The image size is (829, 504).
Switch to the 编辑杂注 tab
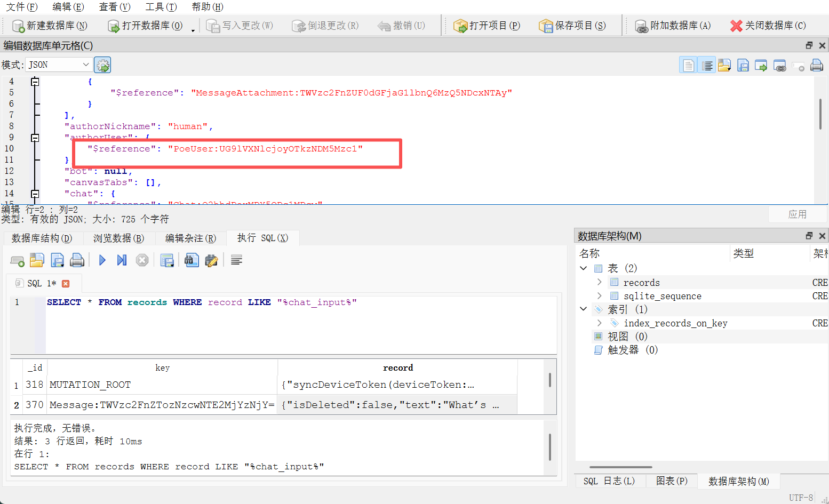pos(190,238)
